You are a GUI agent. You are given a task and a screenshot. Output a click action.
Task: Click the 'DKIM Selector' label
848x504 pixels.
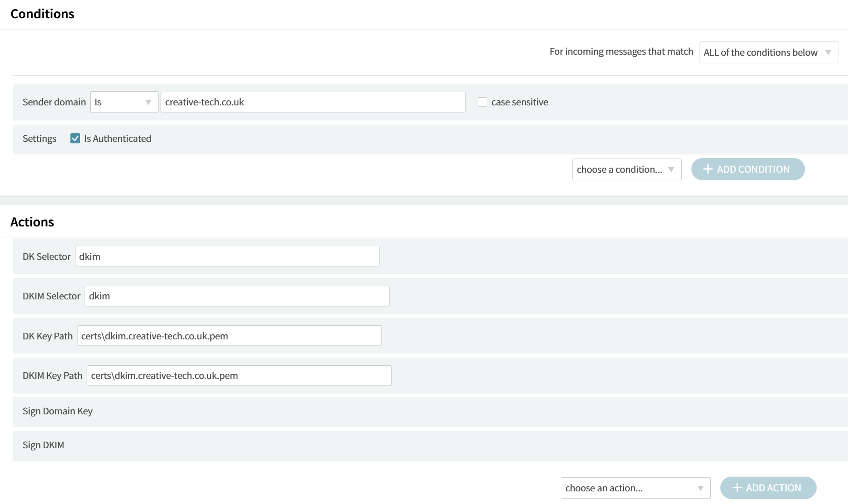tap(52, 296)
